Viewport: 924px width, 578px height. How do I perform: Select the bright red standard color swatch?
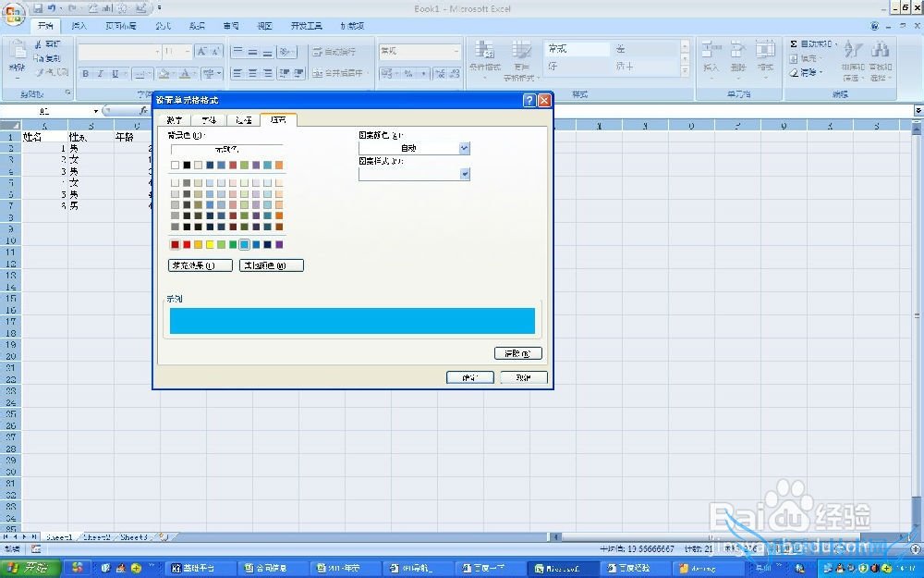(187, 245)
